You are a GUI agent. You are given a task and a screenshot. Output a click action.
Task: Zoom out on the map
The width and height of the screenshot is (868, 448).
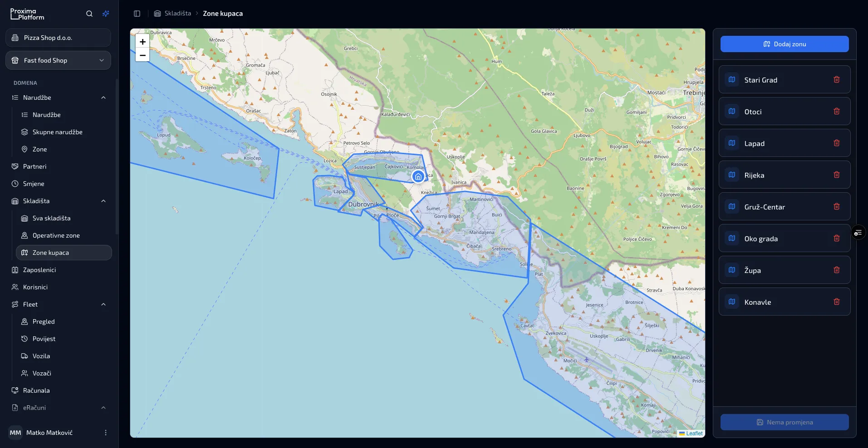click(x=142, y=55)
